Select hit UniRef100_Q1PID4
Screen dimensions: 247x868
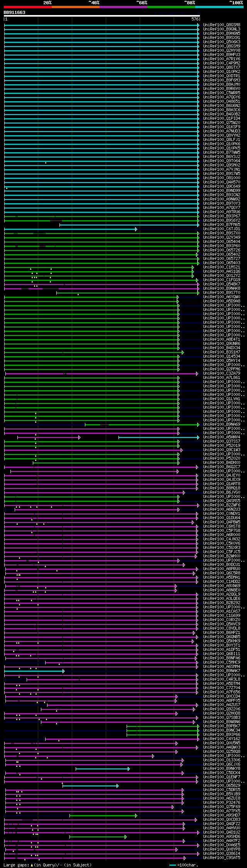coord(222,118)
